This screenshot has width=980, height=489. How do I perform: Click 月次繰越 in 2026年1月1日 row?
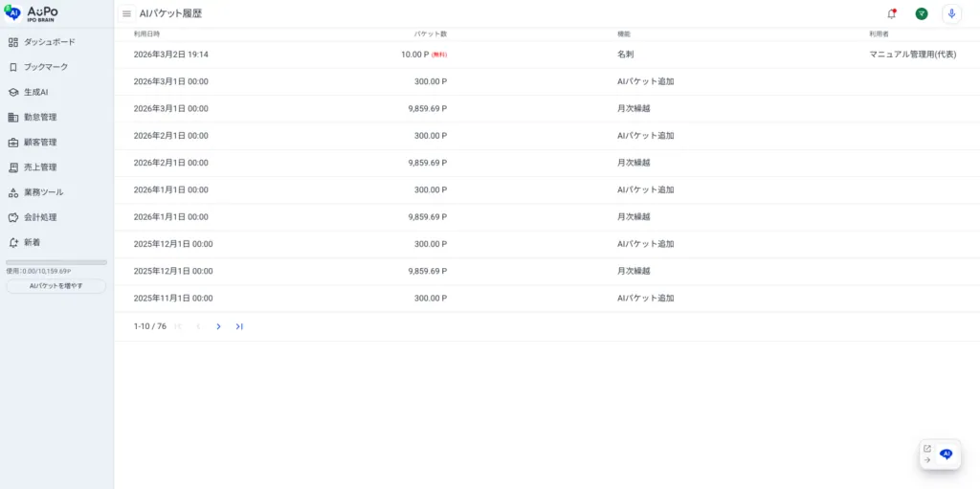634,217
